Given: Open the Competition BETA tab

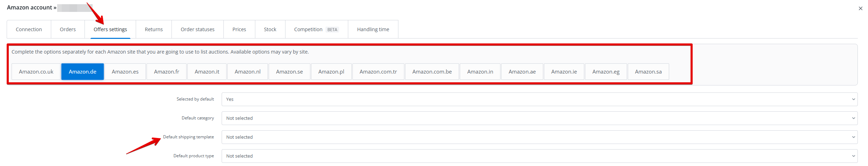Looking at the screenshot, I should (316, 29).
